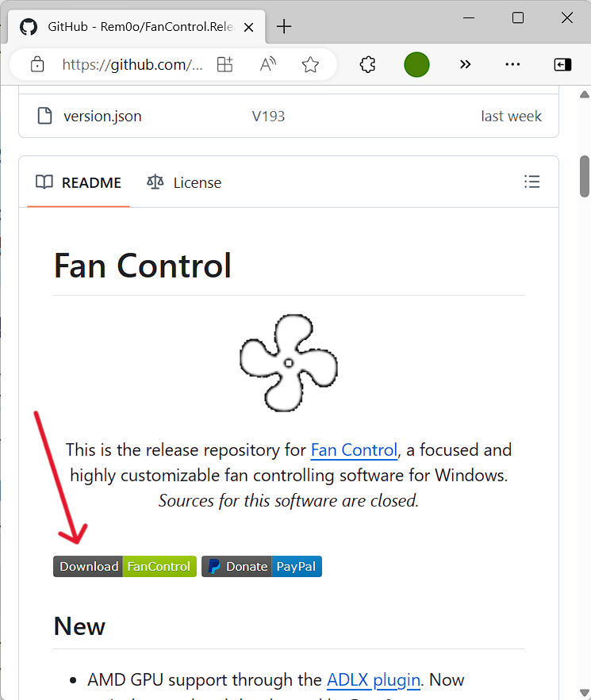Image resolution: width=591 pixels, height=700 pixels.
Task: Open the README outline menu
Action: tap(532, 182)
